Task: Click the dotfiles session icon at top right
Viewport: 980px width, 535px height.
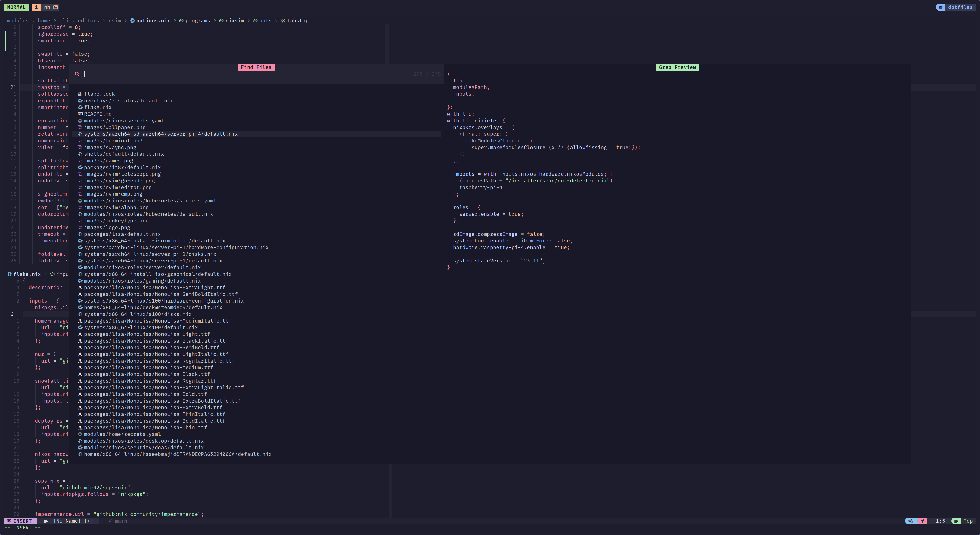Action: (x=941, y=7)
